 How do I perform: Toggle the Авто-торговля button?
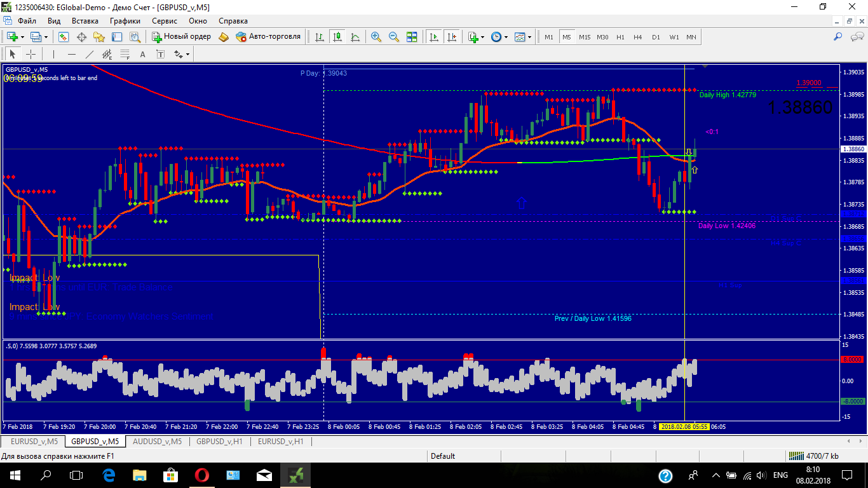click(268, 37)
